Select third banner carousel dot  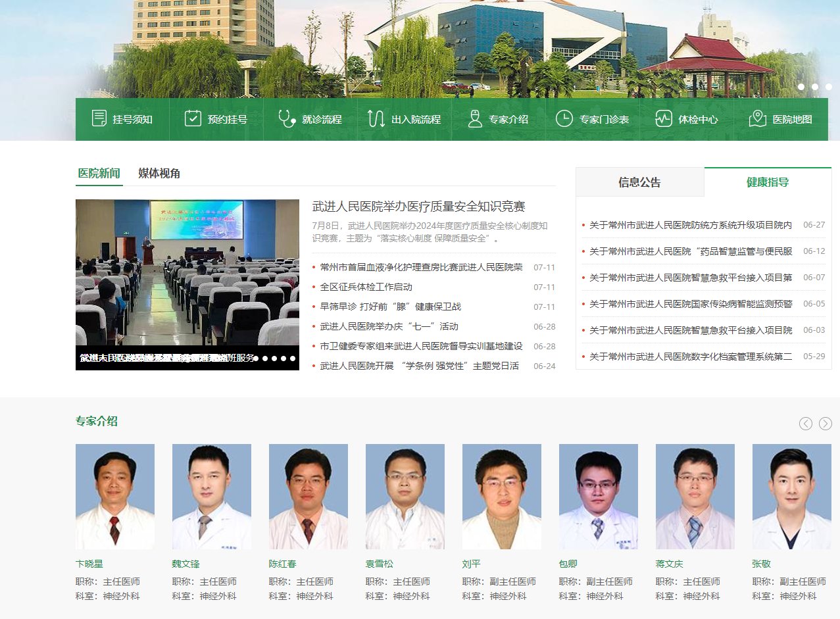click(829, 87)
